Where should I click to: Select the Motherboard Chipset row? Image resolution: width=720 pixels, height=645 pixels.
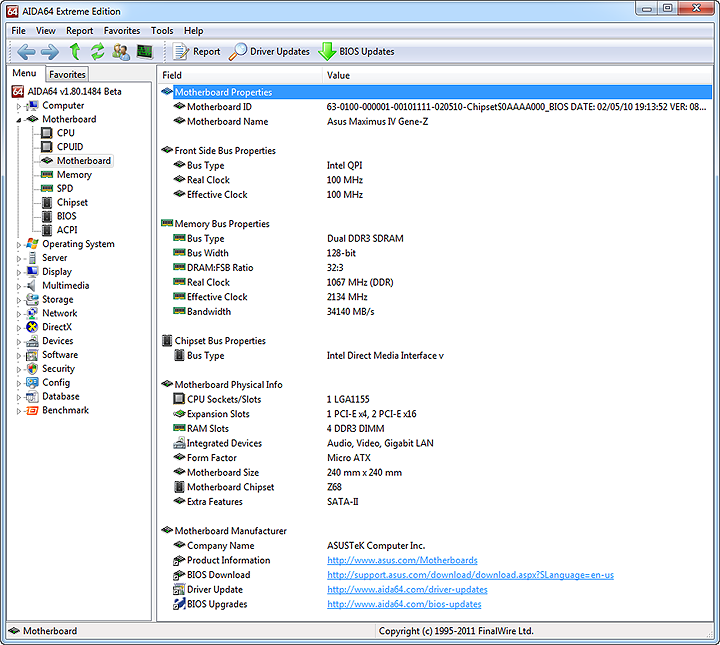435,487
